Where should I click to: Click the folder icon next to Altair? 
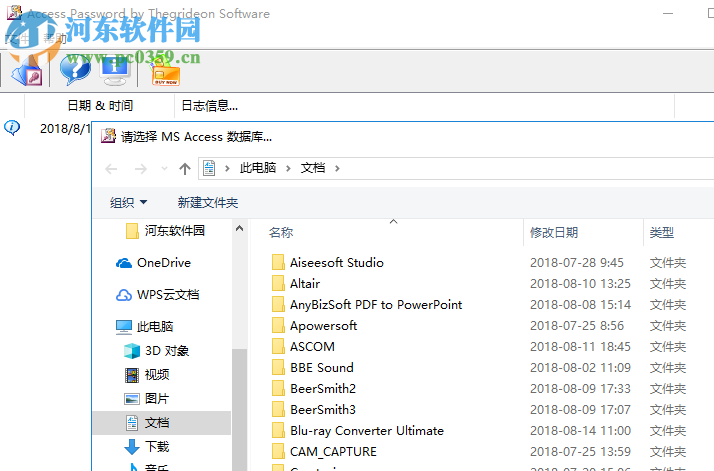pos(278,283)
